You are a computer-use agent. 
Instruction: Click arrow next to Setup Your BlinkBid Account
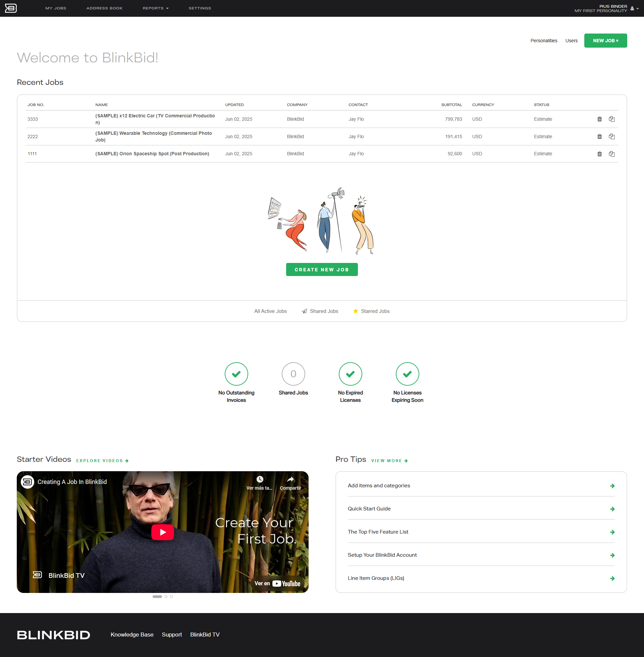tap(612, 555)
